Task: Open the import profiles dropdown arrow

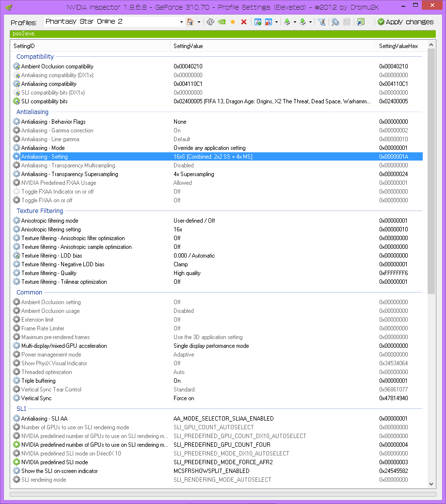Action: tap(310, 22)
